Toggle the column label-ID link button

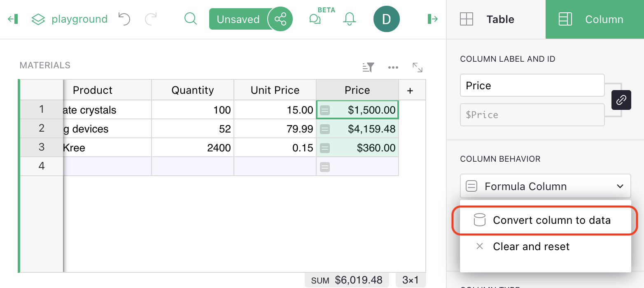point(621,100)
